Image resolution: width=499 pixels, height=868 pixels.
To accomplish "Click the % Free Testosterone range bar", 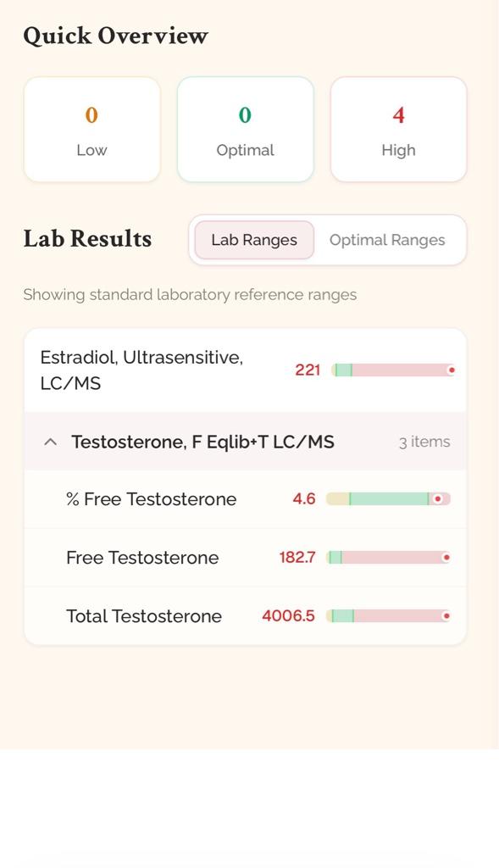I will [x=388, y=499].
